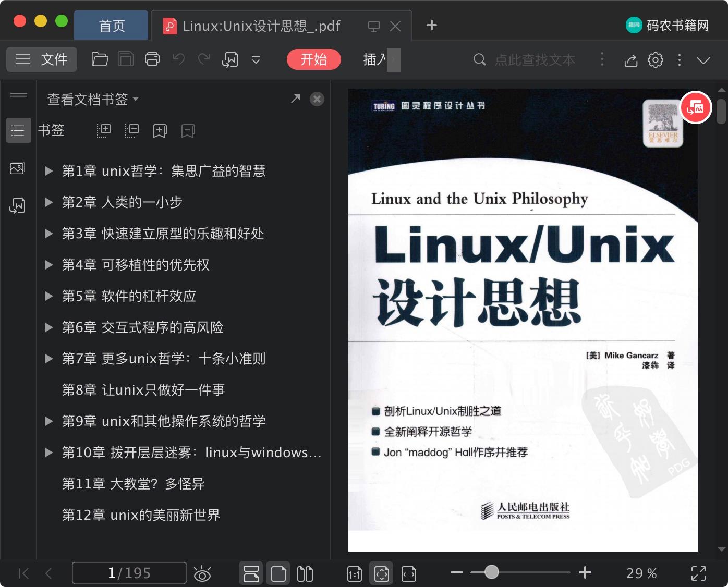
Task: Add a new tab with the plus button
Action: coord(432,25)
